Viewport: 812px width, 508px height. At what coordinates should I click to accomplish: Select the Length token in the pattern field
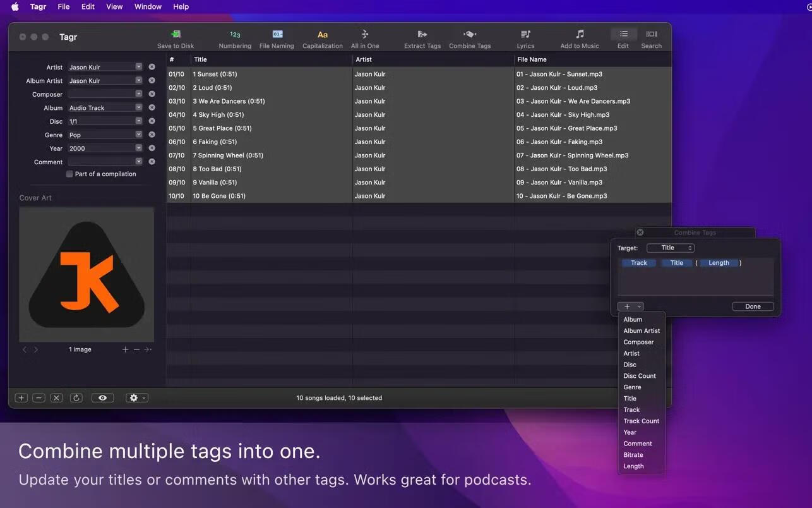(x=719, y=263)
